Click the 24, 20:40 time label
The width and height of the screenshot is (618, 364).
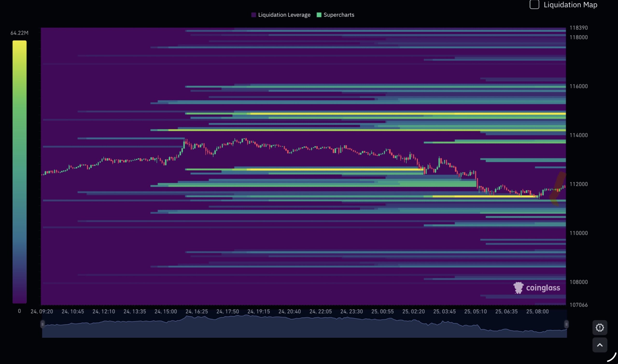(290, 312)
